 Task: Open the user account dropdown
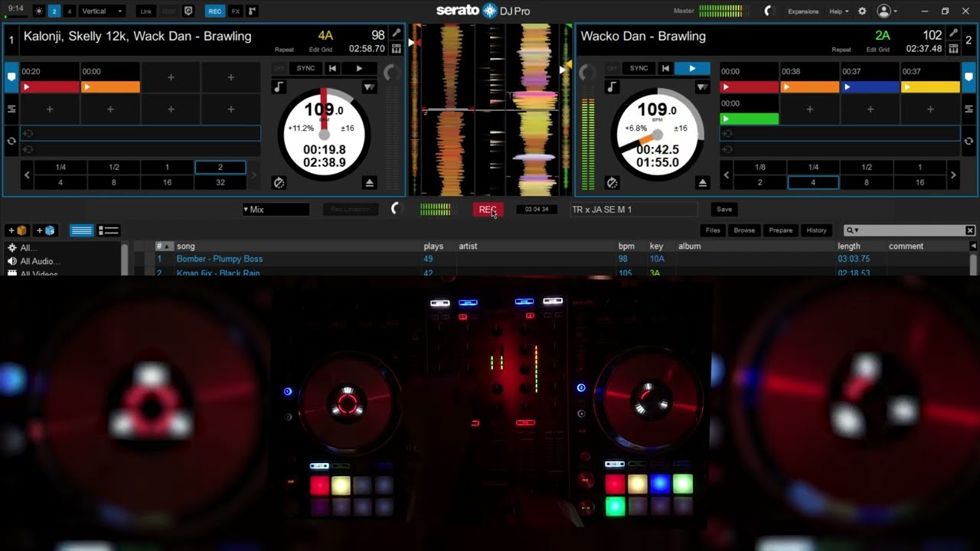pos(887,11)
